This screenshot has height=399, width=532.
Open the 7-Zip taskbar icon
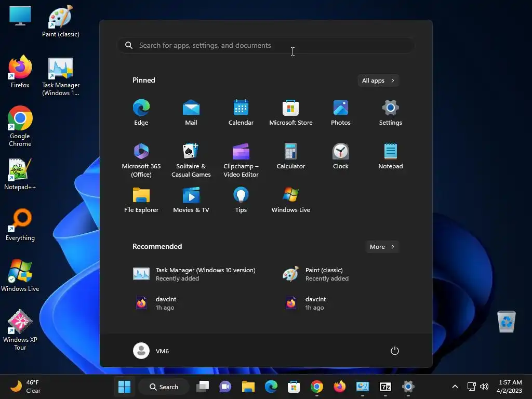coord(385,387)
